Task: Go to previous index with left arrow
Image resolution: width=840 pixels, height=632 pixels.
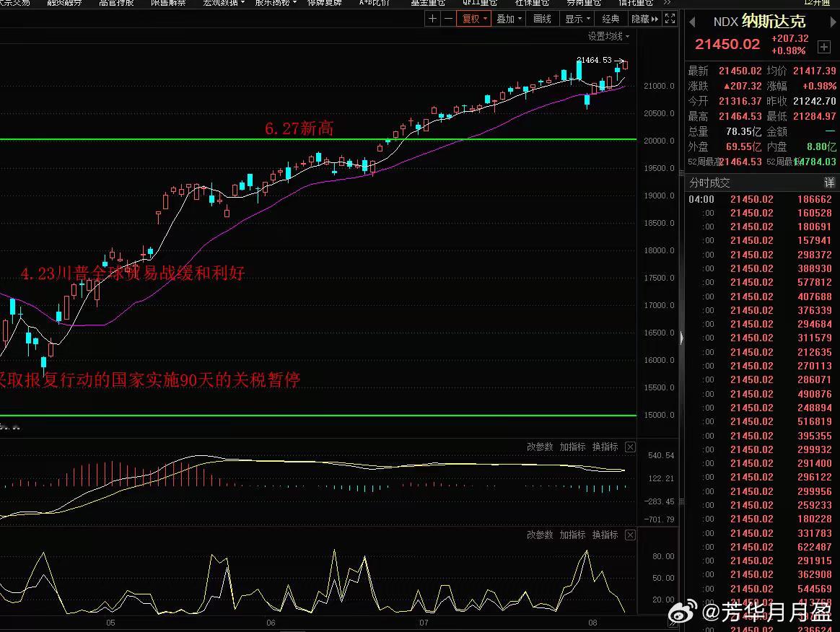Action: (x=692, y=22)
